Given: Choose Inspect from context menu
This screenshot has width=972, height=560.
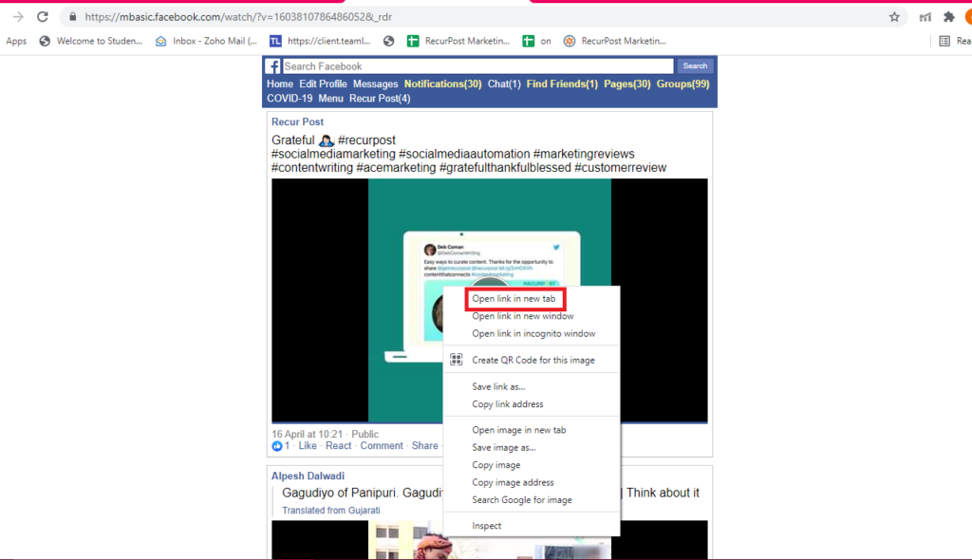Looking at the screenshot, I should pyautogui.click(x=487, y=525).
